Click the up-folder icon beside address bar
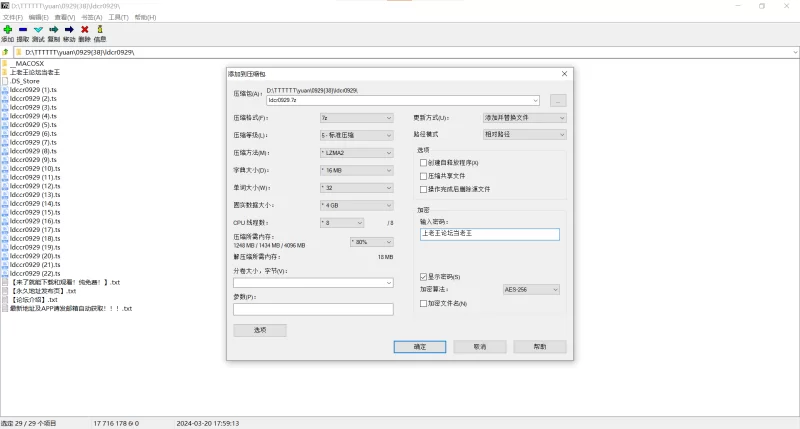Screen dimensions: 800x429 coord(6,51)
